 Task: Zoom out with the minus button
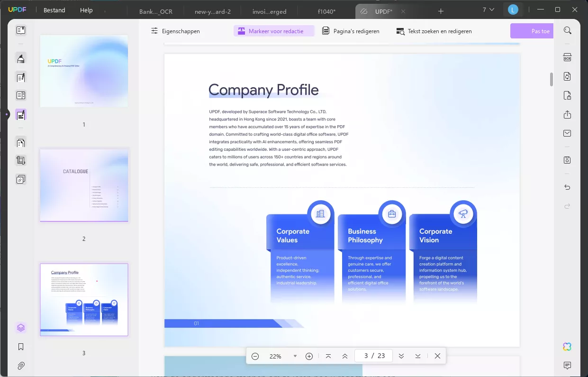coord(255,356)
